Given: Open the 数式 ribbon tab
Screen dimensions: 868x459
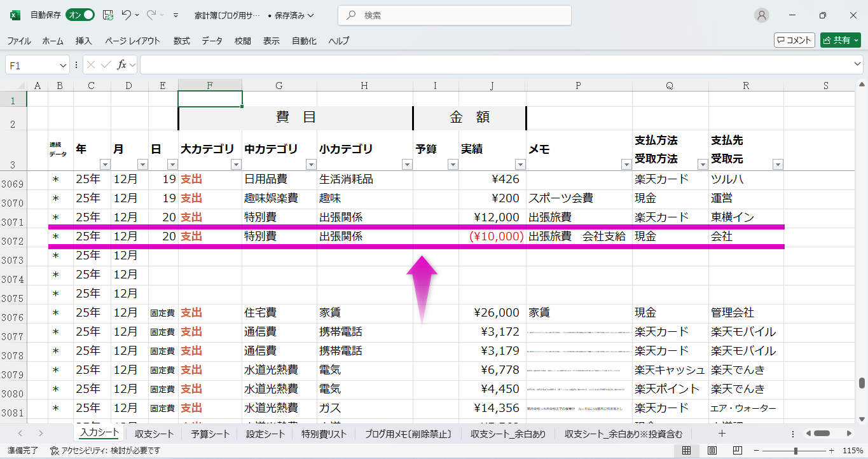Looking at the screenshot, I should (x=181, y=41).
